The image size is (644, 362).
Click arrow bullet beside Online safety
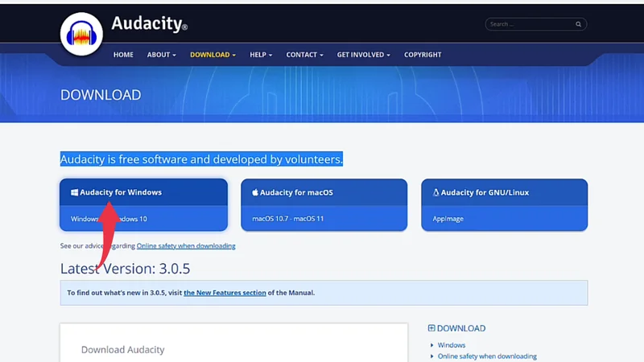point(432,356)
